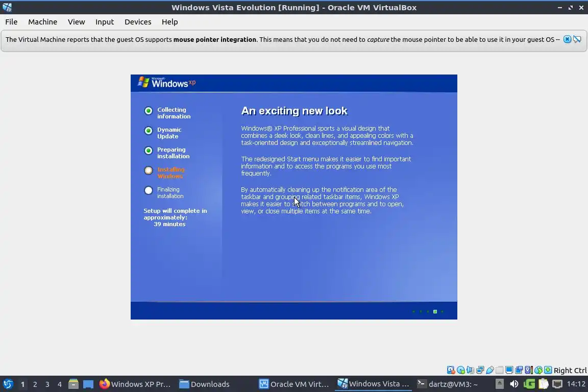Click the green G tray icon
588x392 pixels.
pyautogui.click(x=529, y=384)
